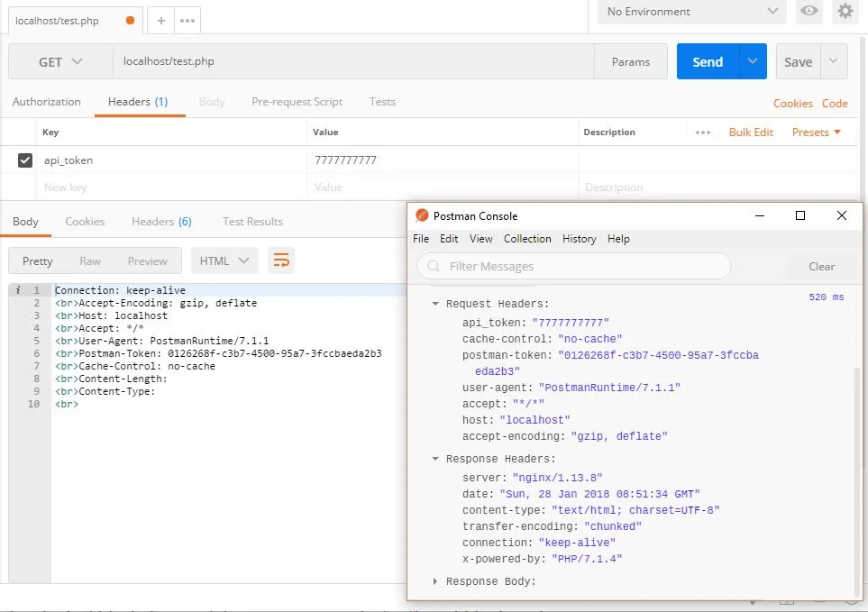Click the info icon beside line 1

tap(18, 290)
